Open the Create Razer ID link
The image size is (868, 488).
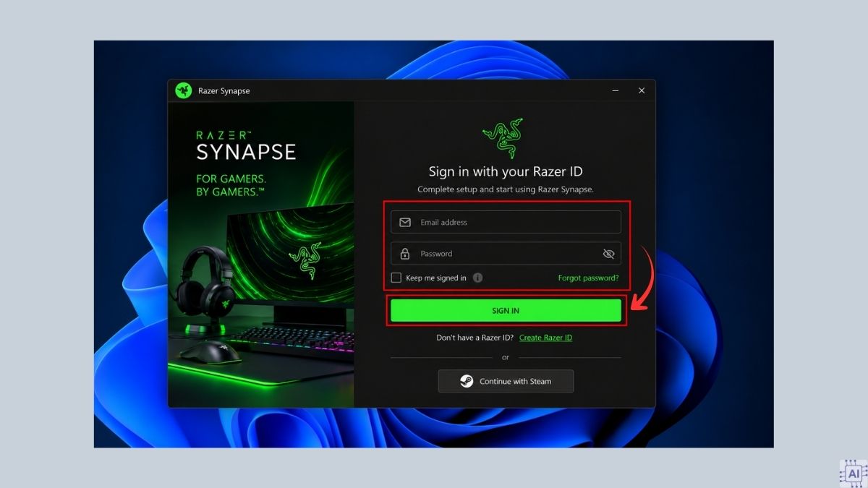[545, 338]
